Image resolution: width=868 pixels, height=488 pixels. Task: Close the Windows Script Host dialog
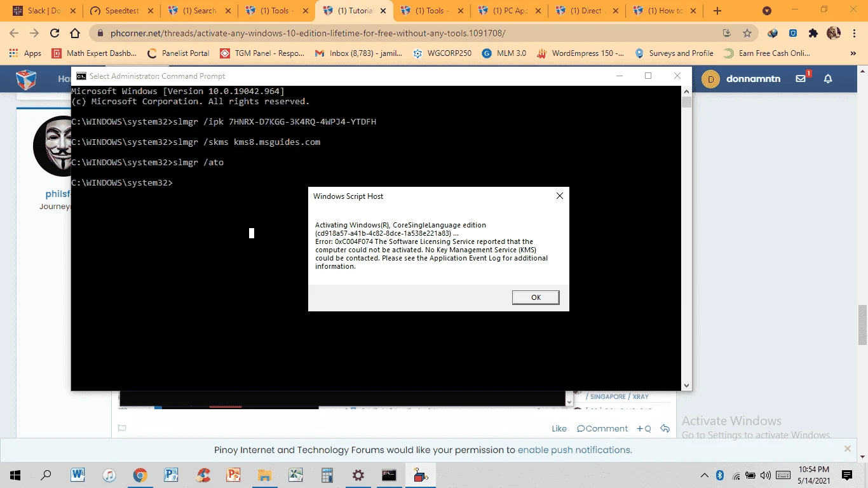559,196
